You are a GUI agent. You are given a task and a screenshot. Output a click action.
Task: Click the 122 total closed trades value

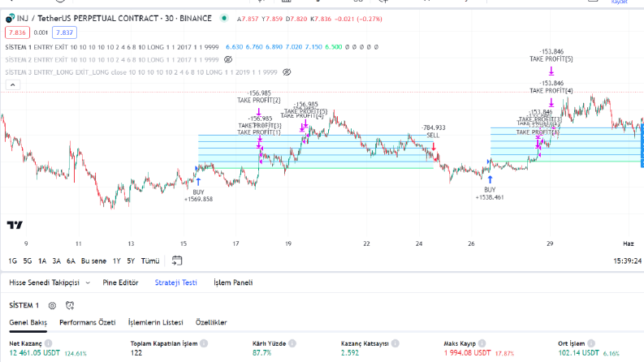(136, 353)
